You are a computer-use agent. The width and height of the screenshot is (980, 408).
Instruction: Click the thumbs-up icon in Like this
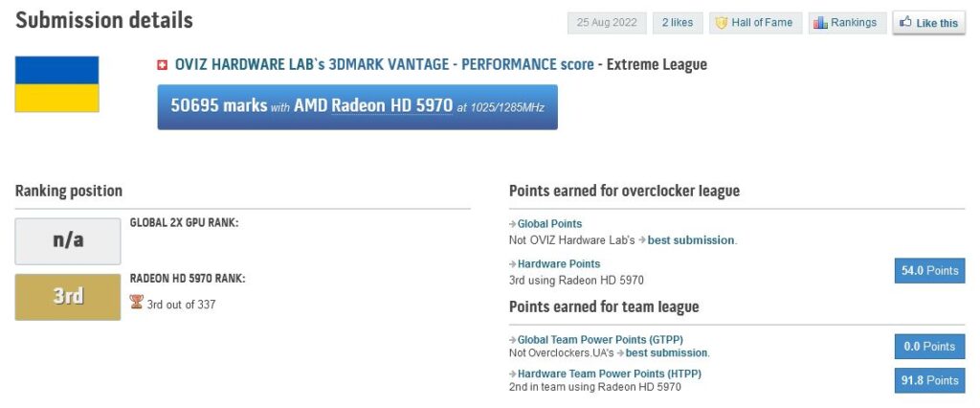(905, 23)
